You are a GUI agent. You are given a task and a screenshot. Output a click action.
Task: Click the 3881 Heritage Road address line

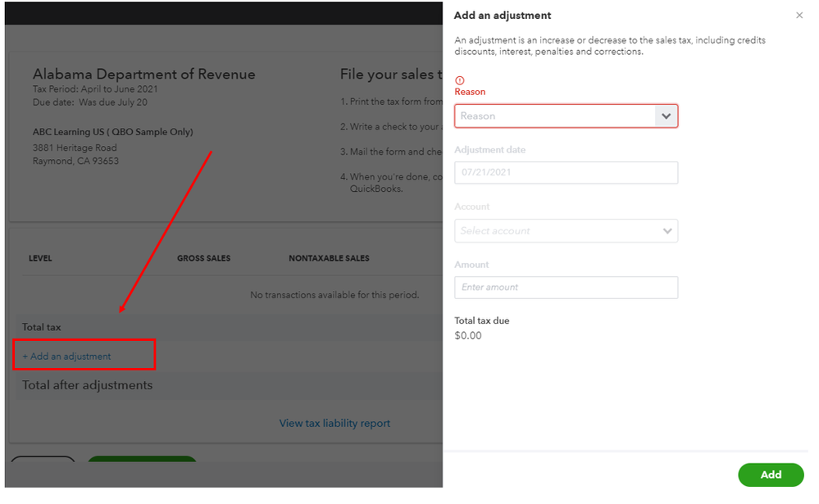pos(75,148)
